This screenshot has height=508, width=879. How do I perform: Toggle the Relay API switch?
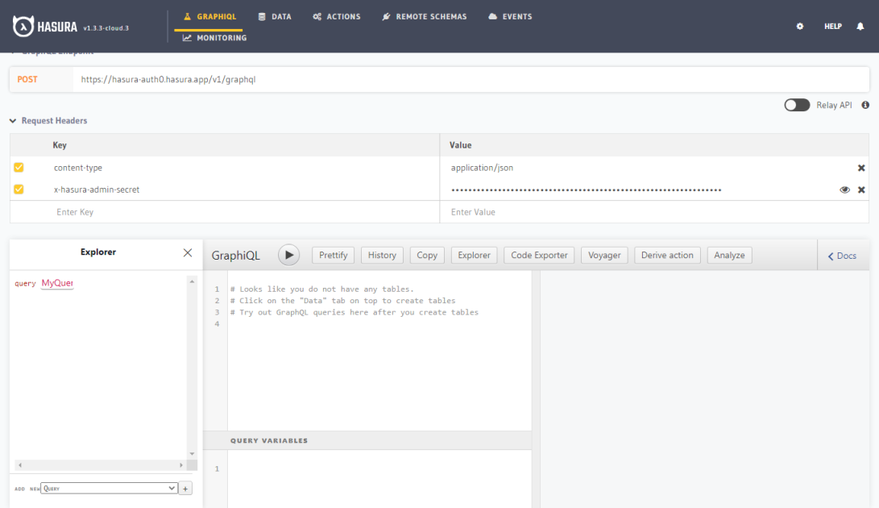click(797, 105)
